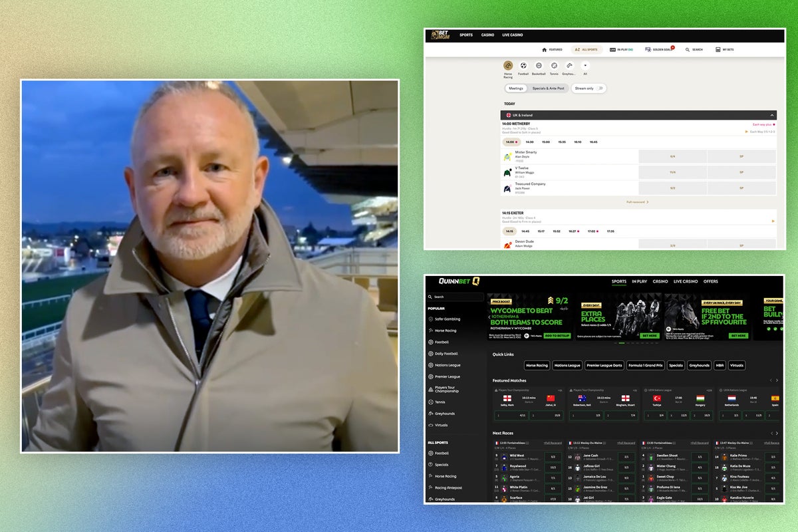Click the QuinnBet sidebar search field

tap(456, 297)
